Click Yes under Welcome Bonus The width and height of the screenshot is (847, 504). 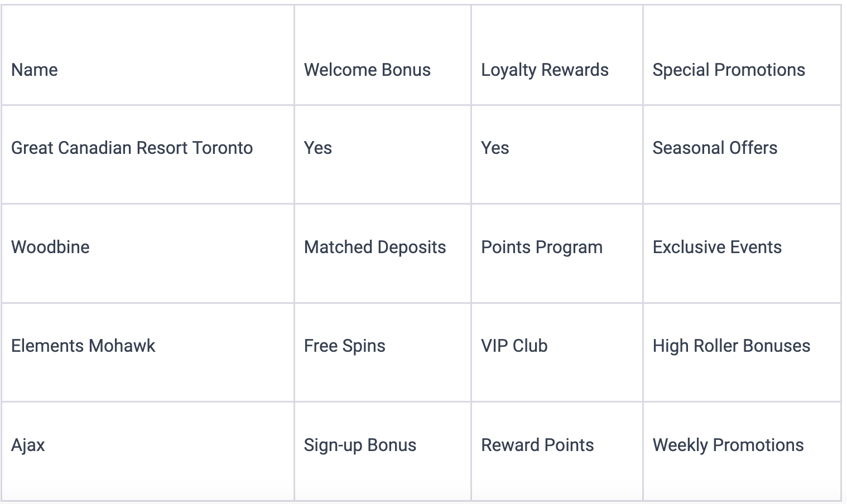[318, 148]
